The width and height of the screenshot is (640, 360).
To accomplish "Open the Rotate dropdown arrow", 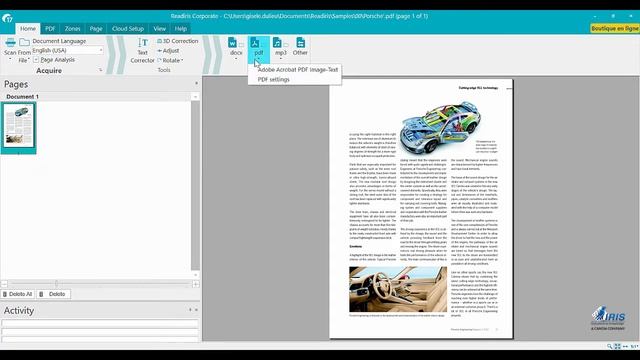I will [182, 60].
